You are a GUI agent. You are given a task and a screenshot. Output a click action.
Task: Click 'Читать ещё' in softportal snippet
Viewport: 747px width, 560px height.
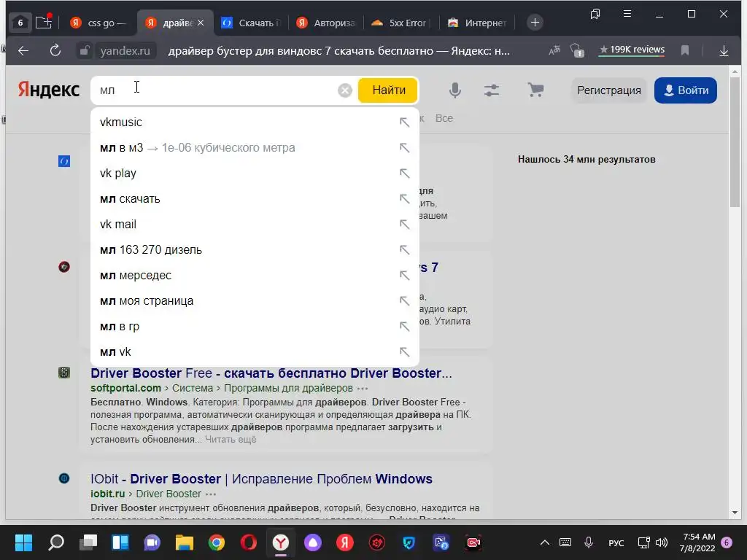coord(231,439)
